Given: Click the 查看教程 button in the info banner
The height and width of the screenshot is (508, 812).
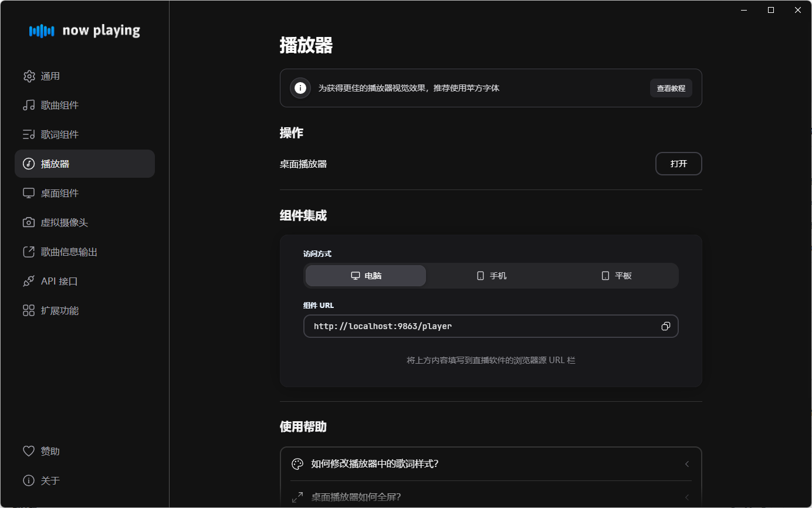Looking at the screenshot, I should click(671, 89).
